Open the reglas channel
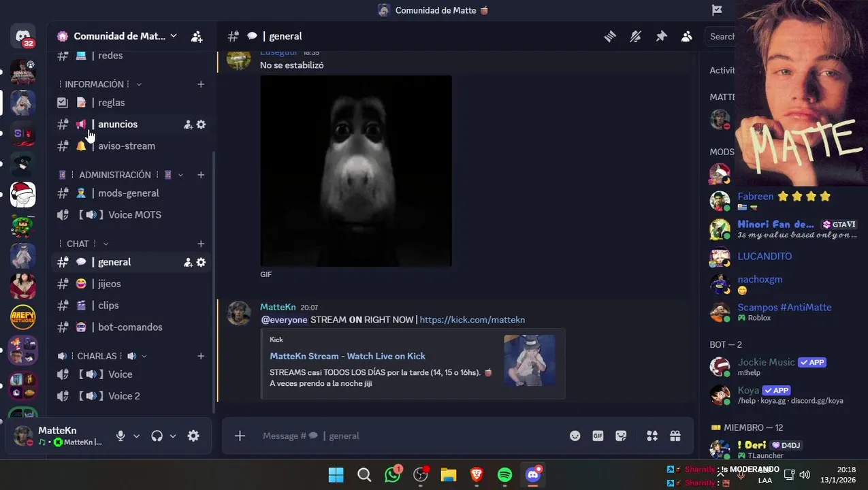868x490 pixels. click(x=131, y=103)
